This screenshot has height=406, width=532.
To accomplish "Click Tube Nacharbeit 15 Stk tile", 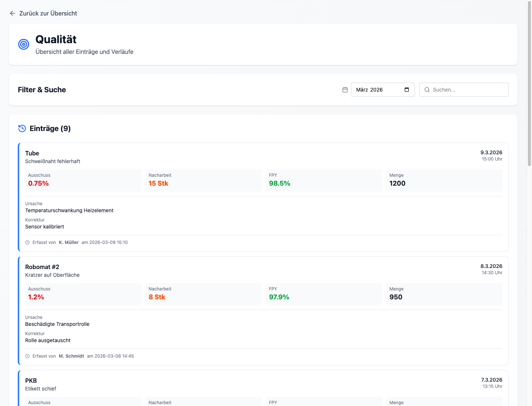I will pos(203,180).
